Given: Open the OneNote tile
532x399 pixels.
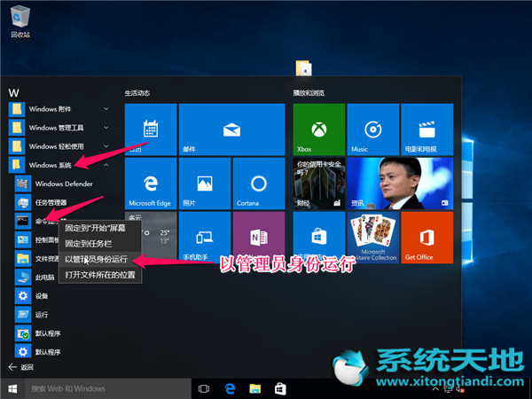Looking at the screenshot, I should [x=258, y=237].
